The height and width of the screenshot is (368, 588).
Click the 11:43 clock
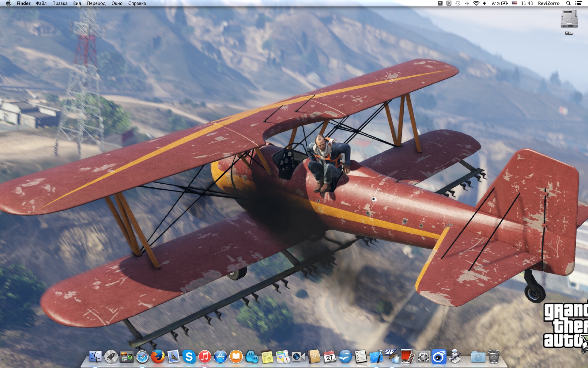coord(527,3)
